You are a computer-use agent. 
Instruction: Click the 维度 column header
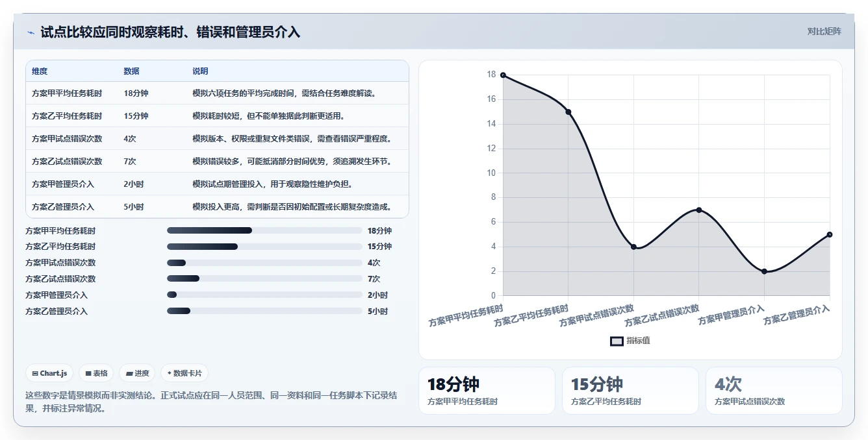tap(40, 71)
